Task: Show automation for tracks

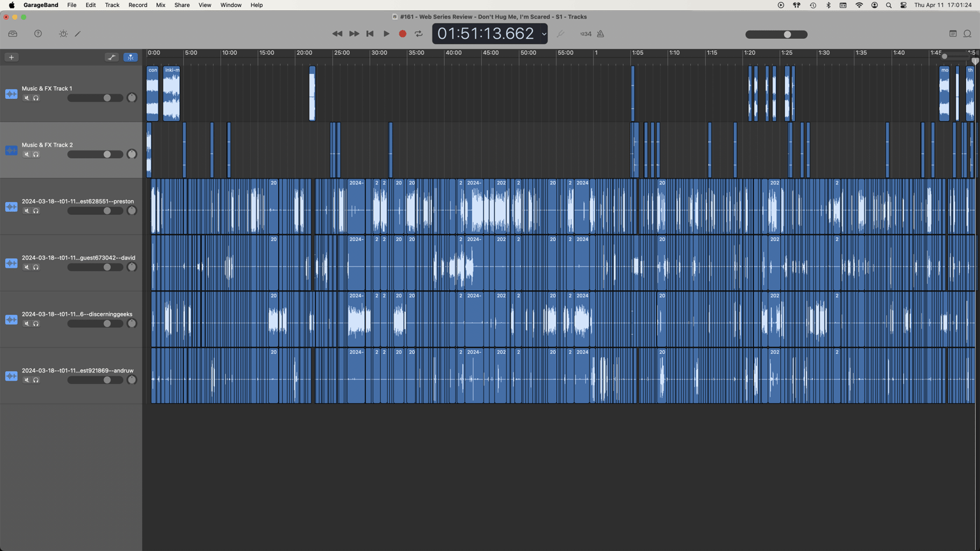Action: (x=112, y=57)
